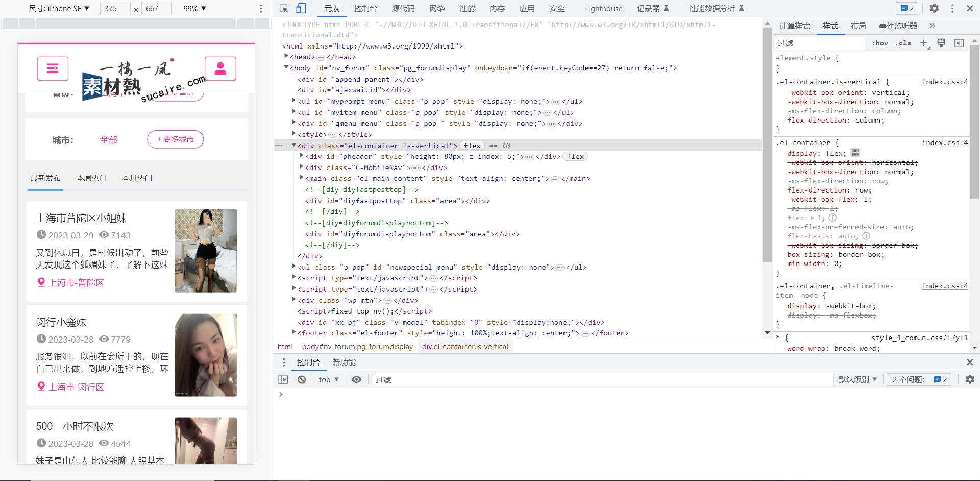Activate the inspect element picker icon
This screenshot has height=481, width=980.
point(284,8)
